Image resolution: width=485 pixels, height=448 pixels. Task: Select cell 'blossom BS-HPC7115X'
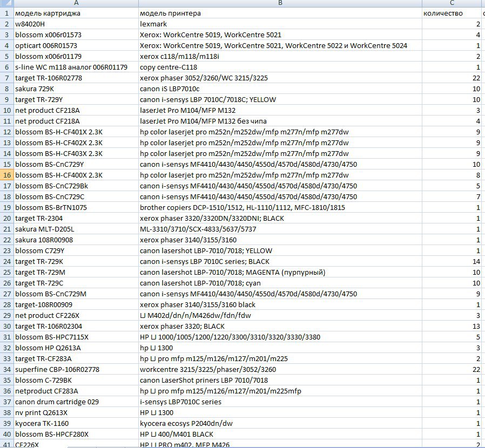tap(76, 337)
